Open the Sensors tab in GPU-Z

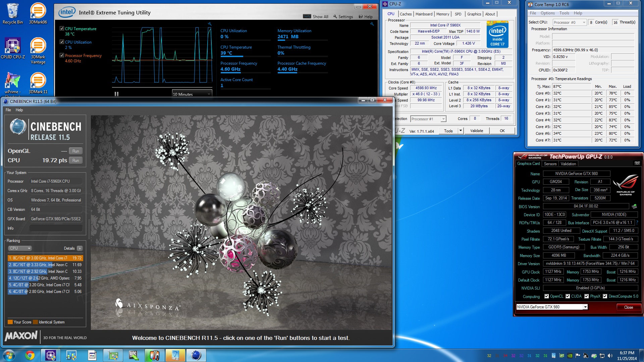coord(550,164)
